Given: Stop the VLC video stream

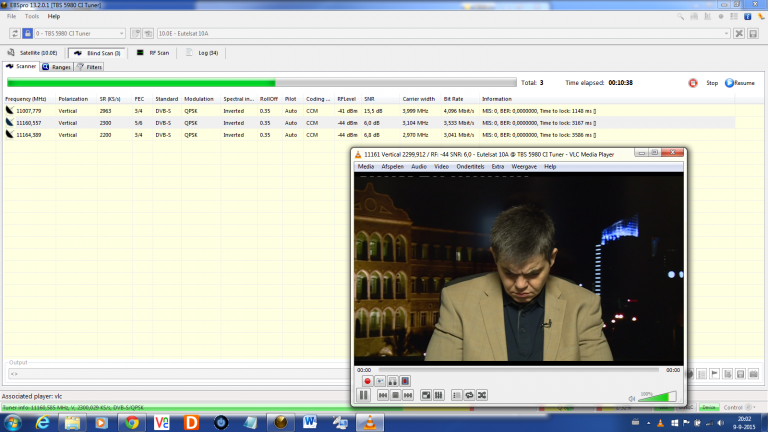Looking at the screenshot, I should pos(396,395).
